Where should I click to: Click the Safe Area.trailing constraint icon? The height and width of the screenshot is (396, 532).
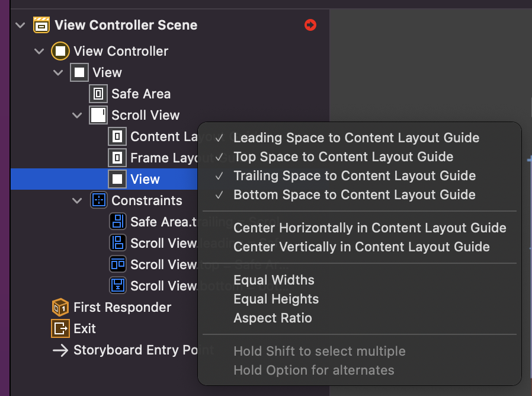point(118,222)
